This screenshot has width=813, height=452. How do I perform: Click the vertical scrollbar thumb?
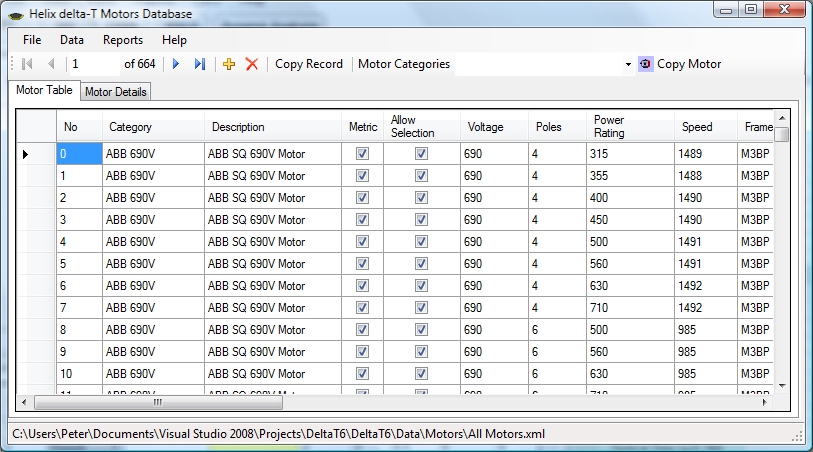point(782,134)
